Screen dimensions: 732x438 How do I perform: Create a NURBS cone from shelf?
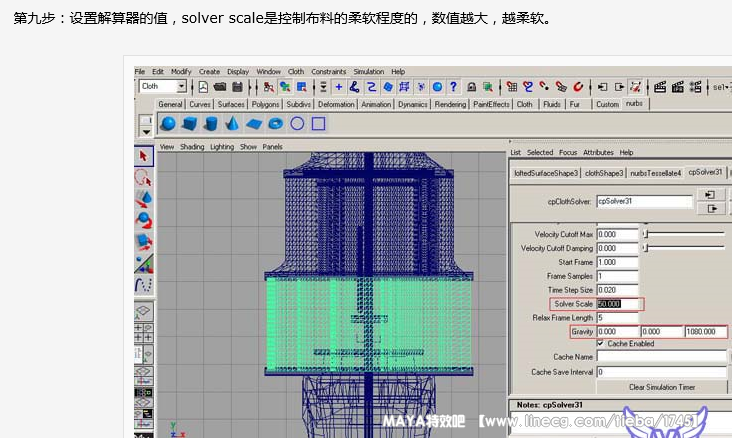pyautogui.click(x=232, y=124)
